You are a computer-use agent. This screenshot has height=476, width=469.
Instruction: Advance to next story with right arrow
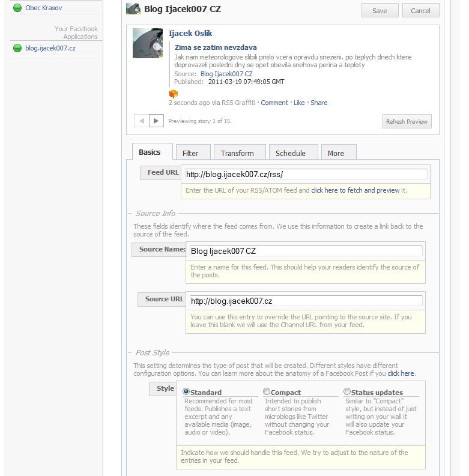click(156, 121)
